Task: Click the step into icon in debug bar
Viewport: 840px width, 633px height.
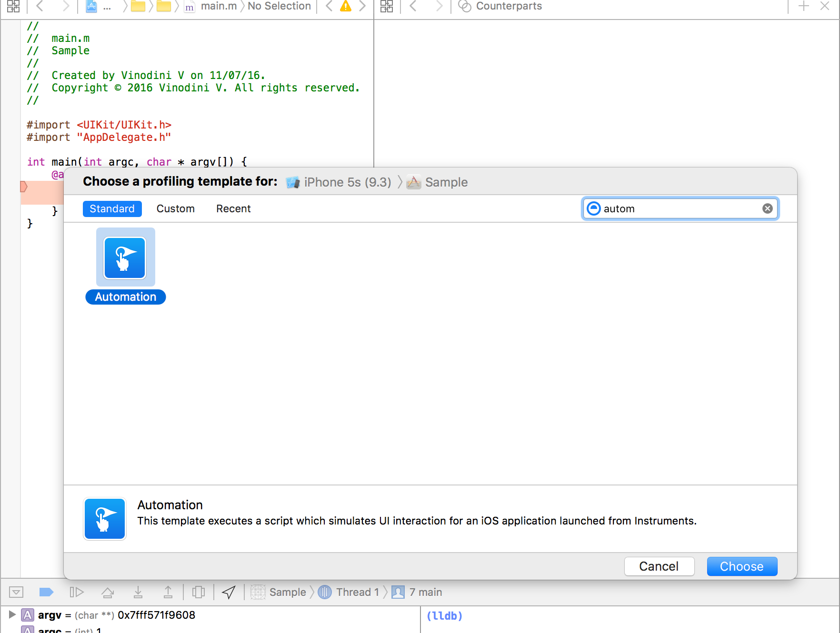Action: coord(138,592)
